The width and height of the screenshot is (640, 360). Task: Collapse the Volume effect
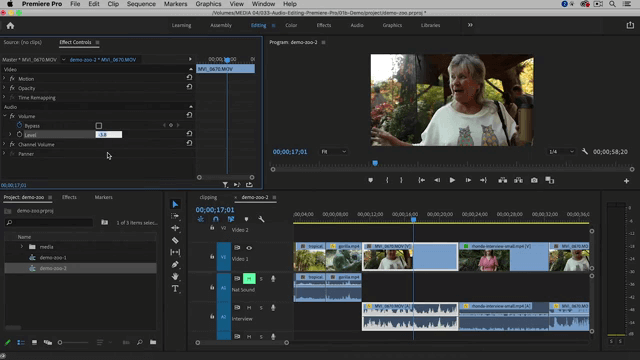tap(4, 116)
